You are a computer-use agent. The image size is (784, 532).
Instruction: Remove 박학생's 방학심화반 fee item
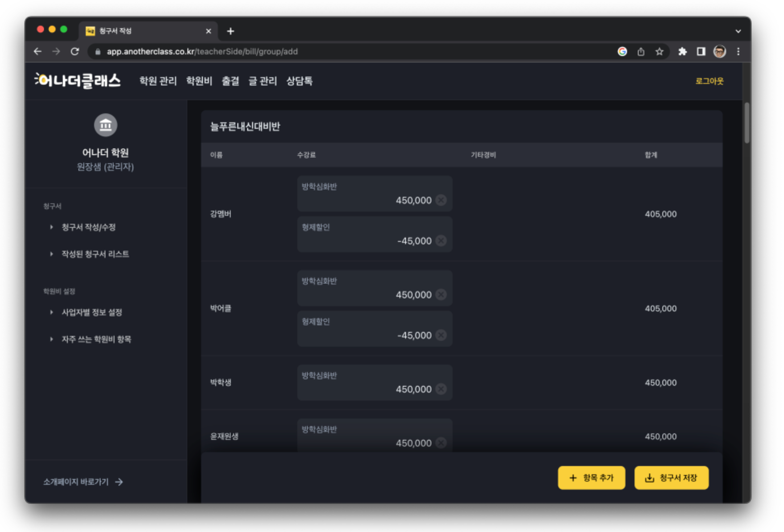[441, 389]
